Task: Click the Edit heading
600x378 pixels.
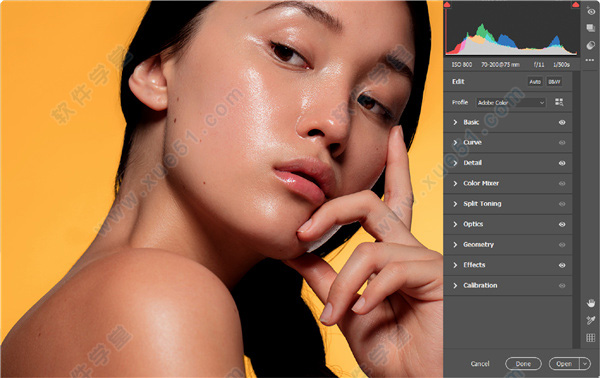Action: tap(458, 81)
